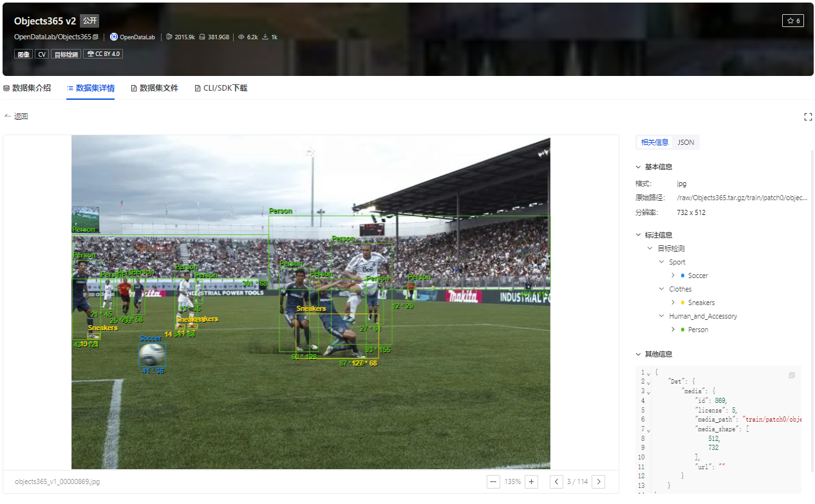Click the eye icon beside 6.2k views
Screen dimensions: 815x504
pos(241,37)
